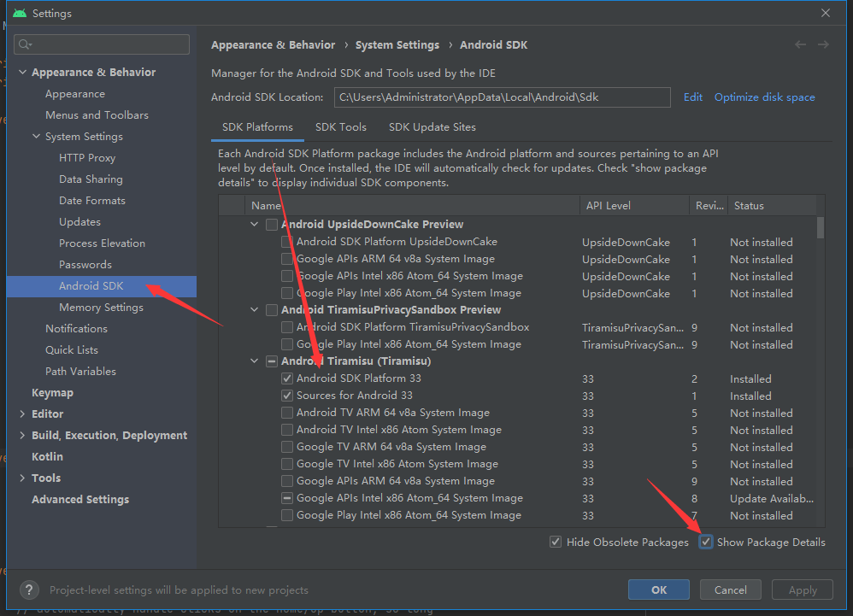Check Google Play Intel x86 Atom_64 UpsideDownCake image
This screenshot has width=853, height=616.
coord(287,293)
